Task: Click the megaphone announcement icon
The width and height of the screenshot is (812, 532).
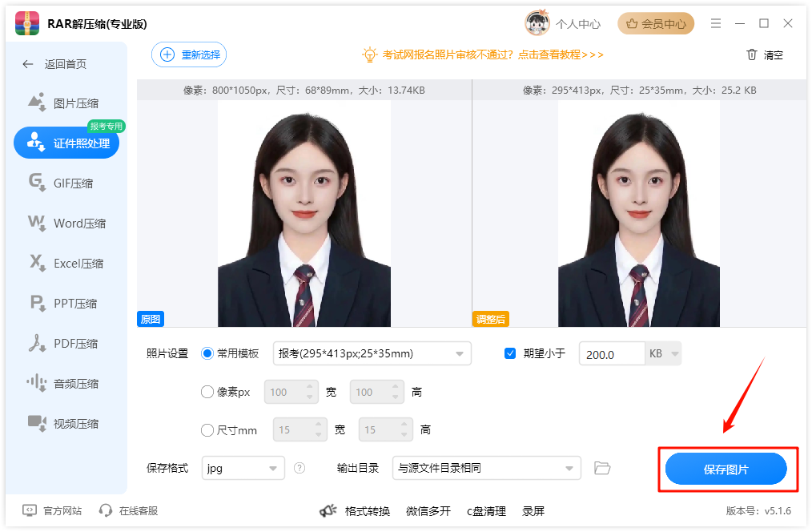Action: pyautogui.click(x=328, y=511)
